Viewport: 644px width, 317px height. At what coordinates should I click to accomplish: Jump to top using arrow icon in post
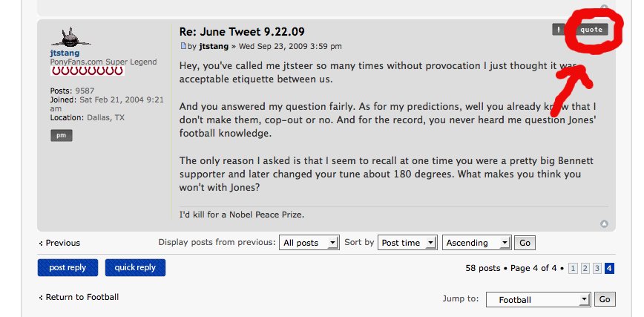tap(604, 223)
